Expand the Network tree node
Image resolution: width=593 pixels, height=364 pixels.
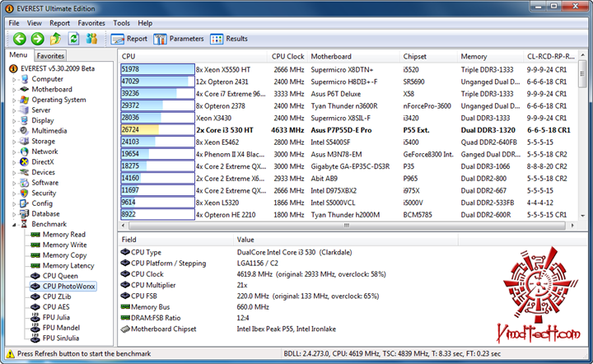[x=14, y=152]
